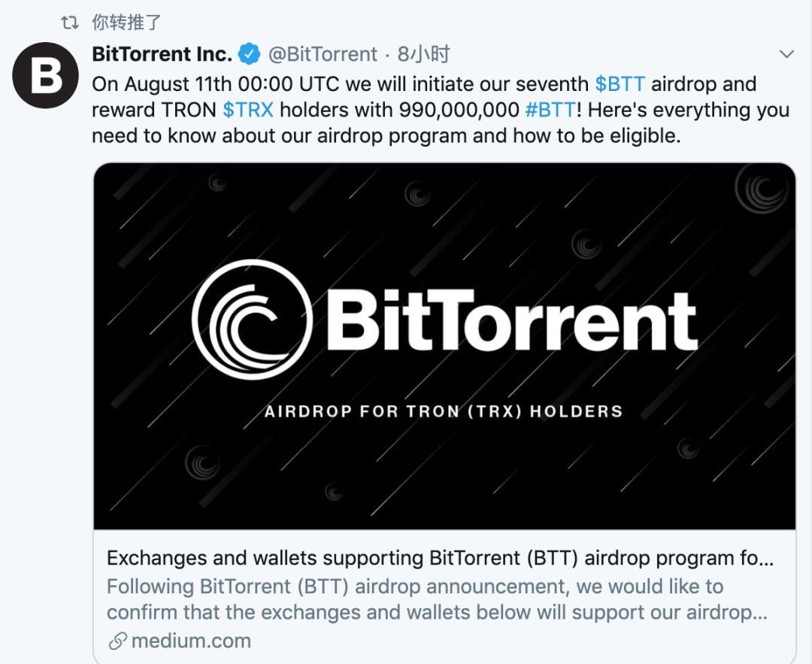Visit the @BitTorrent handle
812x664 pixels.
323,54
